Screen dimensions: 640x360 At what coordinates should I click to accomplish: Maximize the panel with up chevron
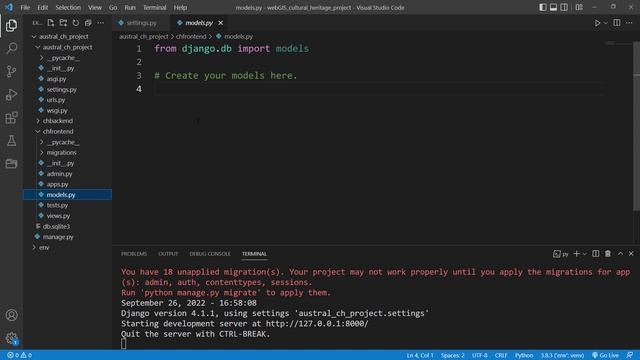(x=620, y=254)
